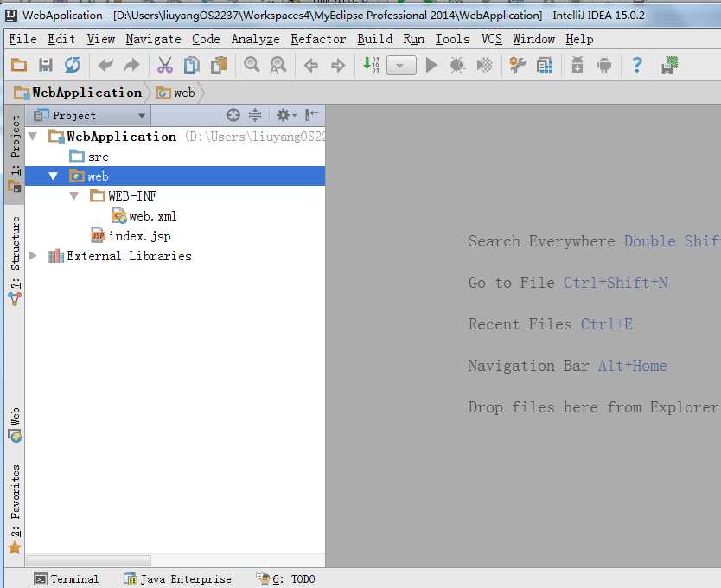Open the run configuration dropdown

[x=401, y=66]
